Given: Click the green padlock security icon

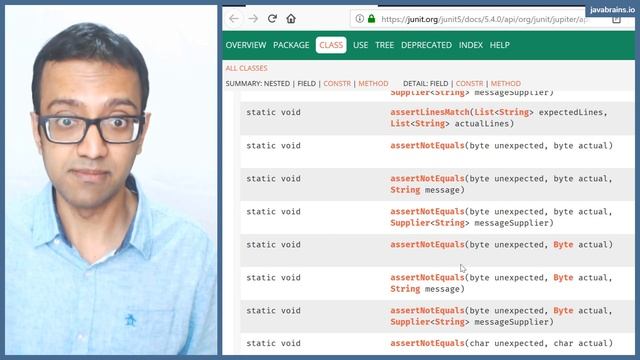Looking at the screenshot, I should point(371,19).
